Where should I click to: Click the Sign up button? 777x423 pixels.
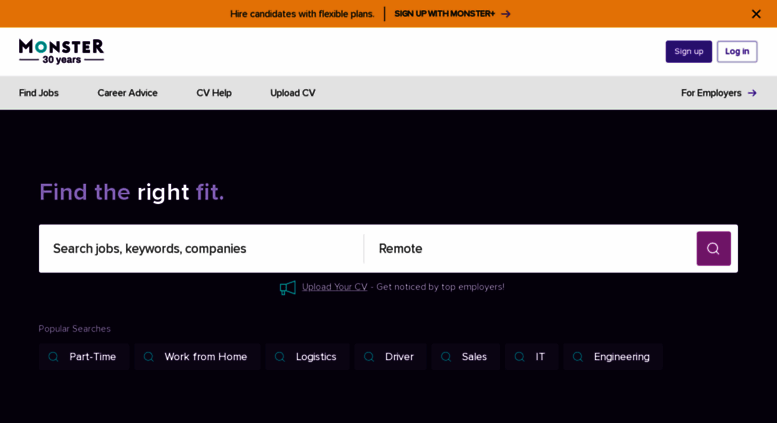(x=688, y=52)
